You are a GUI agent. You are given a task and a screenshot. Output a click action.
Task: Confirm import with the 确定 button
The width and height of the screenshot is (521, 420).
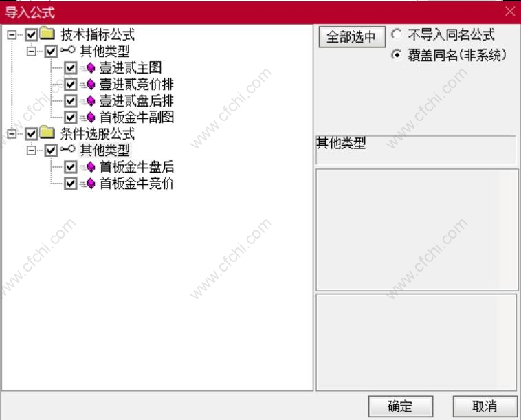(401, 406)
